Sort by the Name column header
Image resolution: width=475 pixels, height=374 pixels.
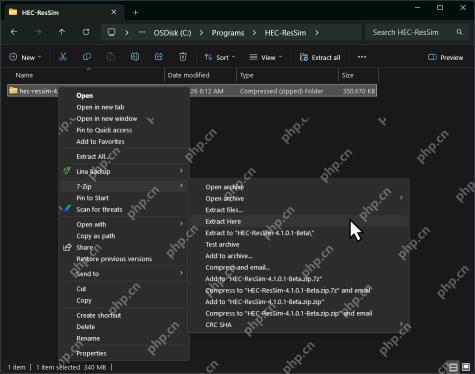tap(24, 75)
